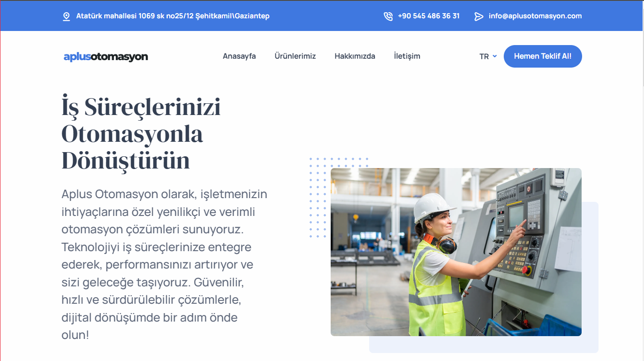Click the heading İş Süreçlerinizi Otomasyonla Dönüştürün

tap(141, 134)
